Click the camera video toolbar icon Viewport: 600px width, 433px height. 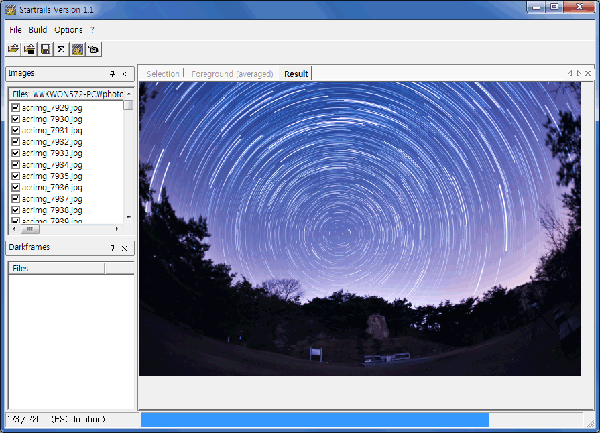click(93, 49)
